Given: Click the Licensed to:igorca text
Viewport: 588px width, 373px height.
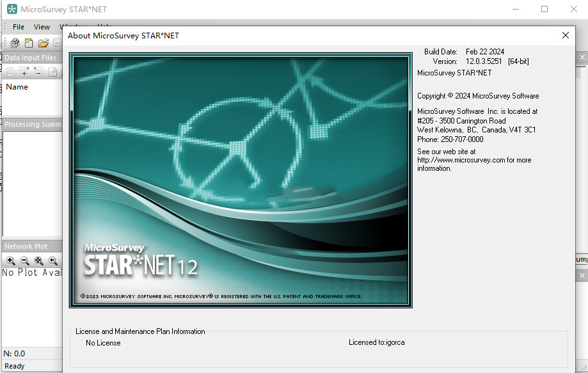Looking at the screenshot, I should [x=376, y=342].
